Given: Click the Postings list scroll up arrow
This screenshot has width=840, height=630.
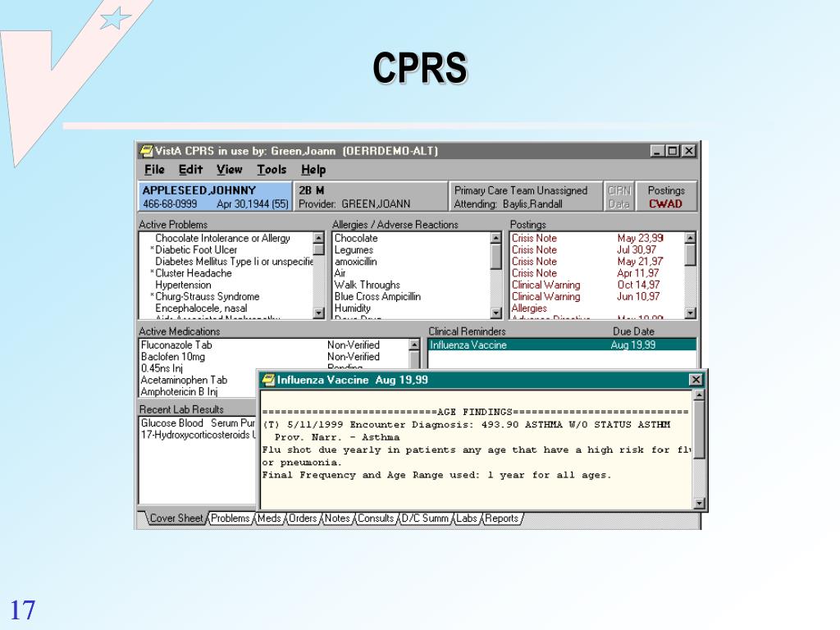Looking at the screenshot, I should coord(691,237).
